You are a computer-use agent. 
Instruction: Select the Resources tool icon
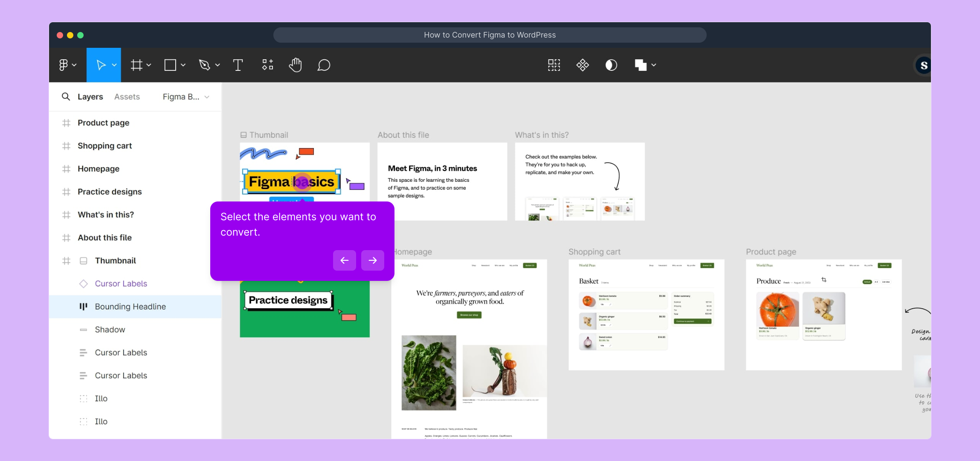coord(267,65)
